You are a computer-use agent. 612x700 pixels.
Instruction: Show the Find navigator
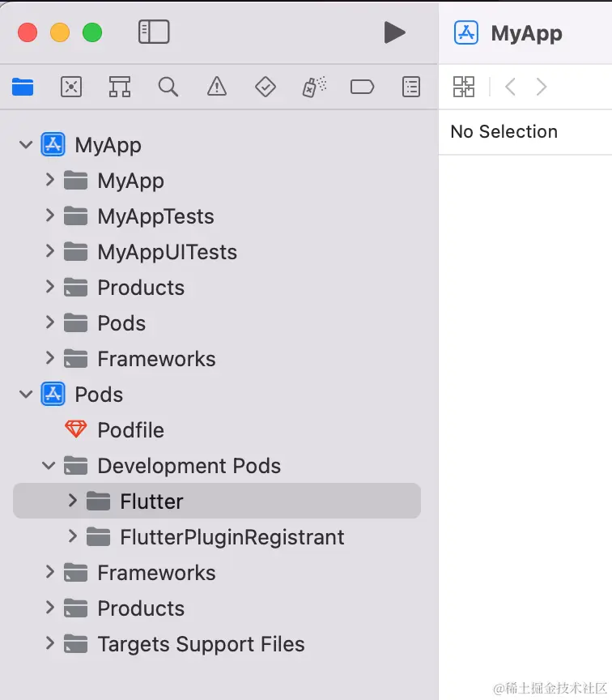pyautogui.click(x=168, y=87)
